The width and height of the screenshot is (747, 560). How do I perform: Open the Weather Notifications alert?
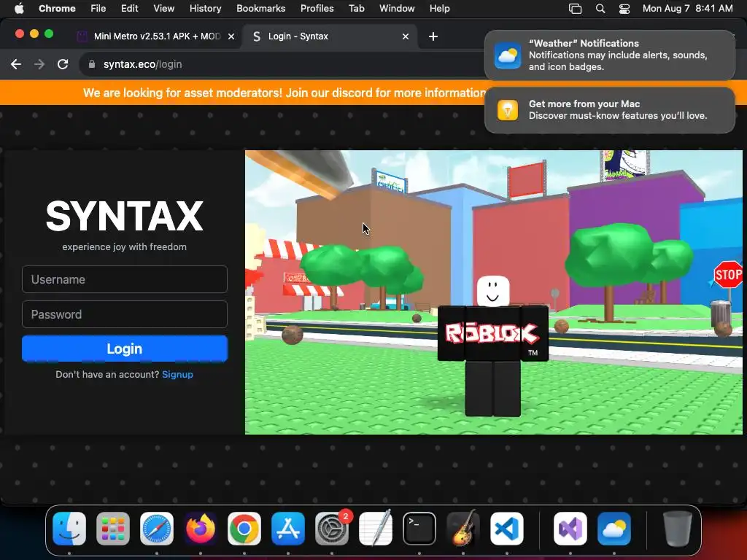(609, 55)
